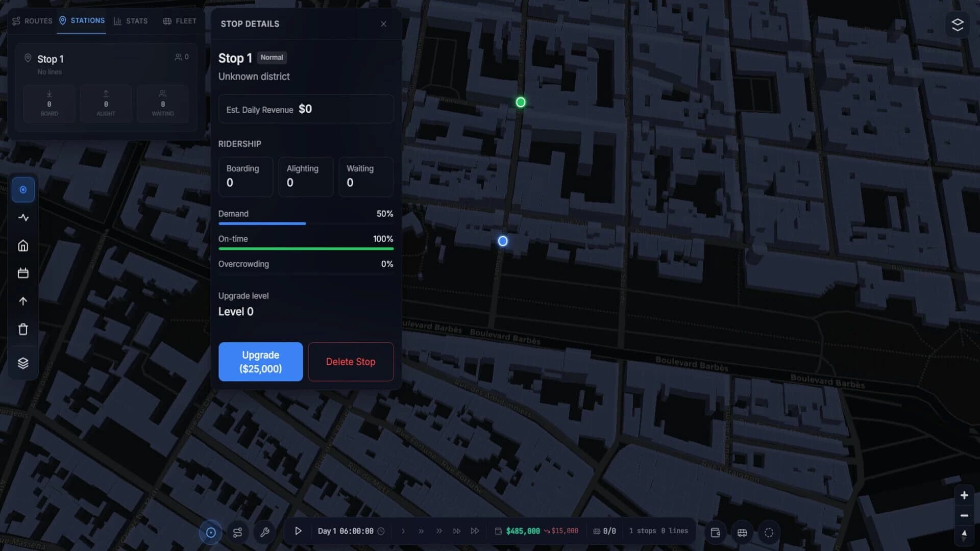
Task: Switch to the ROUTES tab
Action: click(32, 21)
